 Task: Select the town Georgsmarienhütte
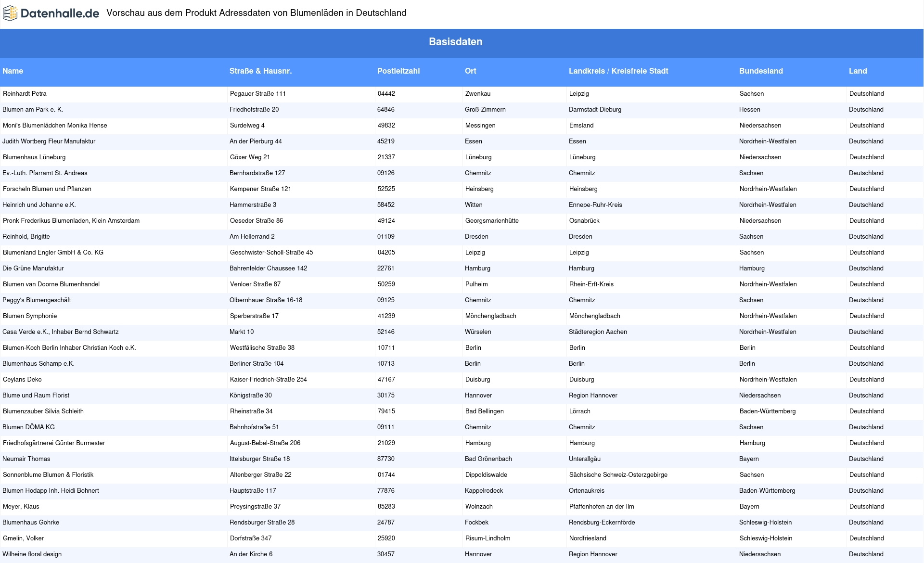coord(492,221)
